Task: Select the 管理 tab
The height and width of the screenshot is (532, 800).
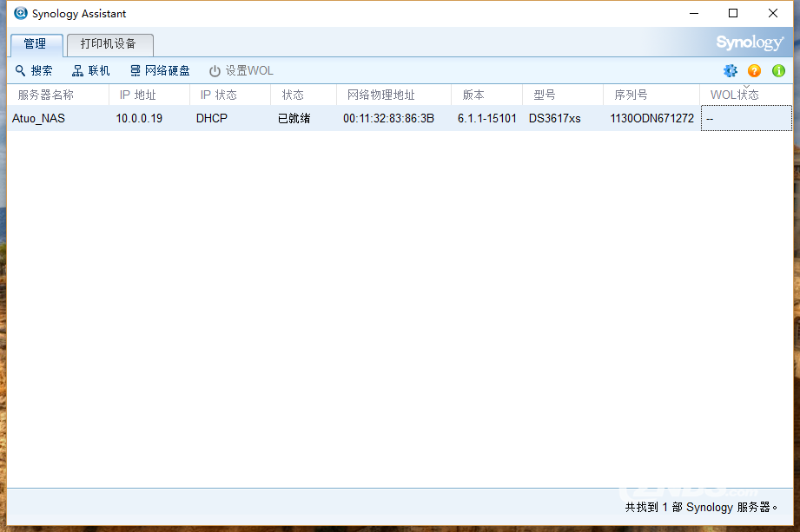Action: click(x=36, y=44)
